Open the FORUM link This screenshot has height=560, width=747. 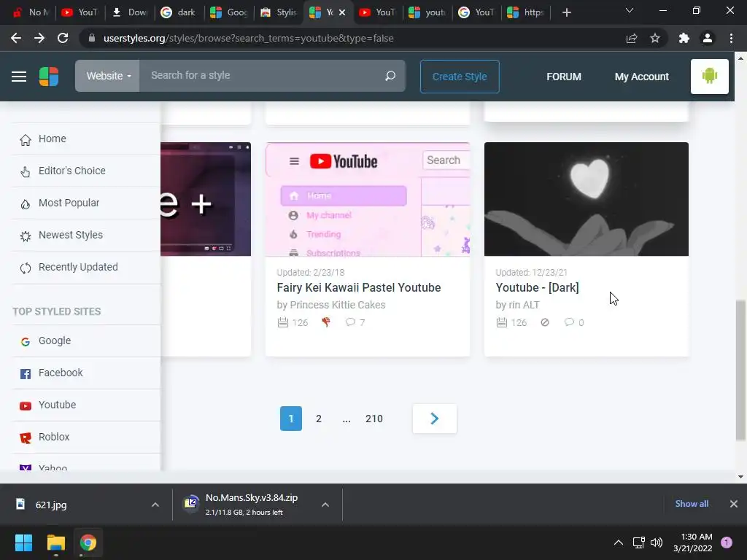click(564, 77)
